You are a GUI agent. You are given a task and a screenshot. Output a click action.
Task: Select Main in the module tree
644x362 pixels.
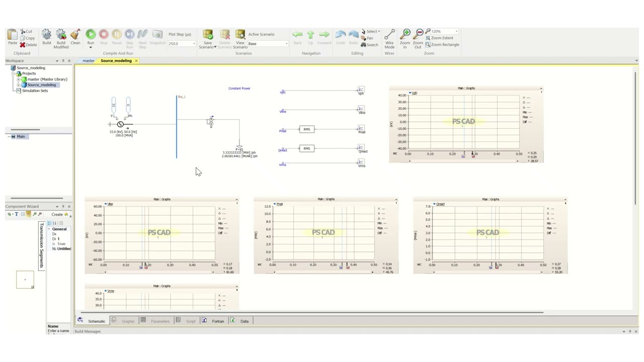click(x=21, y=137)
